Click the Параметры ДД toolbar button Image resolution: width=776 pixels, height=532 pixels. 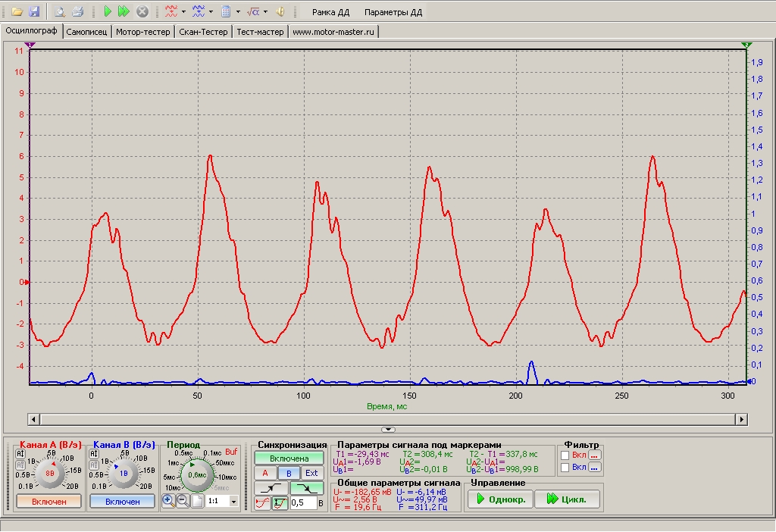point(393,12)
